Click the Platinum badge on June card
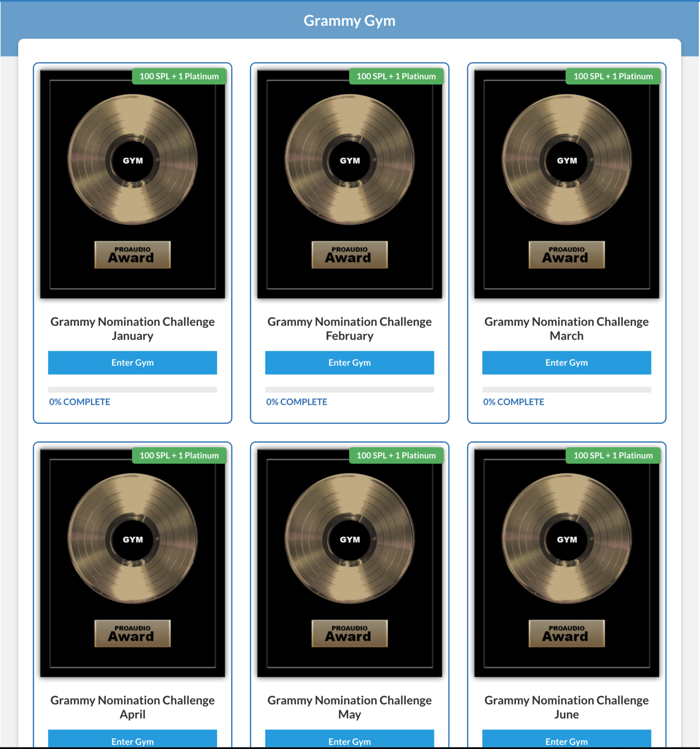 613,455
